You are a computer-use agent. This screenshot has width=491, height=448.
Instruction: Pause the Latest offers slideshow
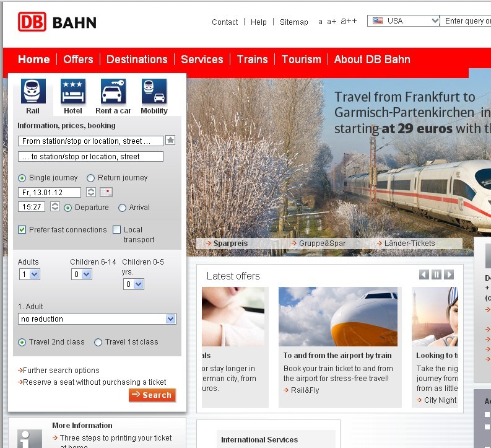click(x=436, y=275)
